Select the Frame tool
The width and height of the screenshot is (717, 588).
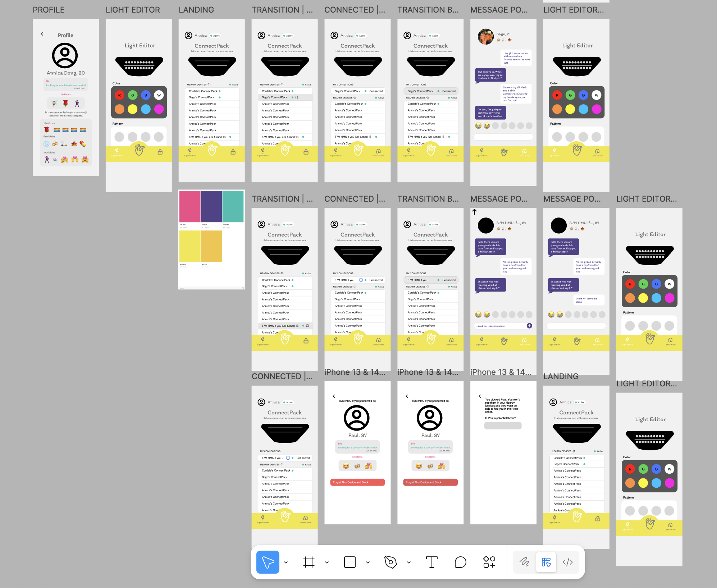click(309, 562)
